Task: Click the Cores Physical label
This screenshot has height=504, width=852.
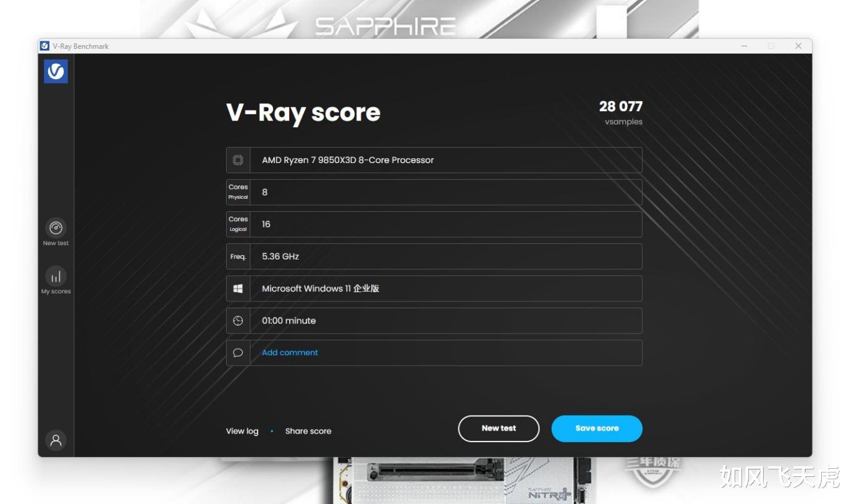Action: click(x=238, y=191)
